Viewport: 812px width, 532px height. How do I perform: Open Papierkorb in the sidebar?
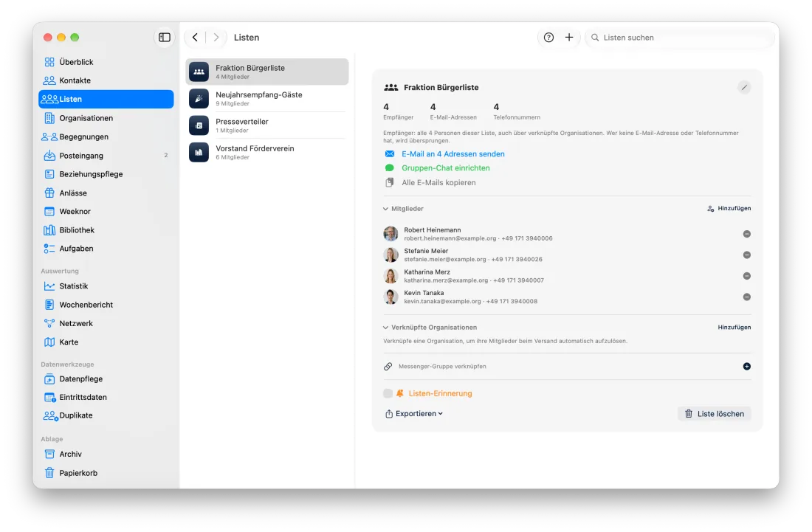tap(106, 473)
